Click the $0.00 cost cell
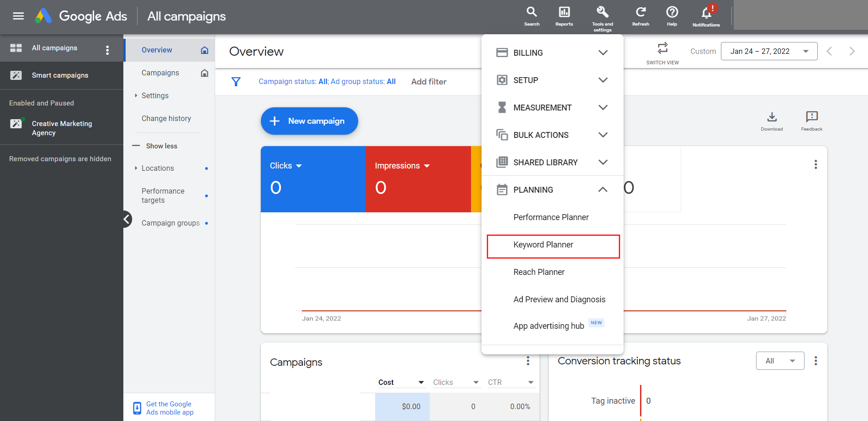868x421 pixels. click(x=402, y=406)
